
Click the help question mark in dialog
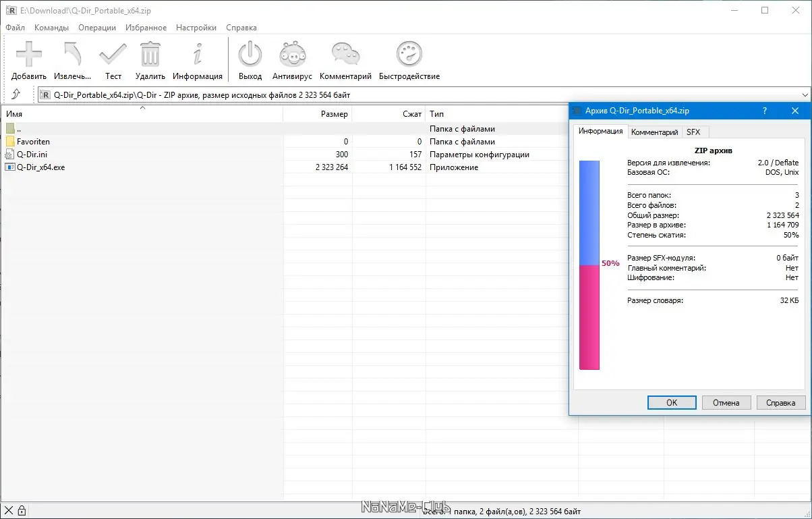coord(765,111)
